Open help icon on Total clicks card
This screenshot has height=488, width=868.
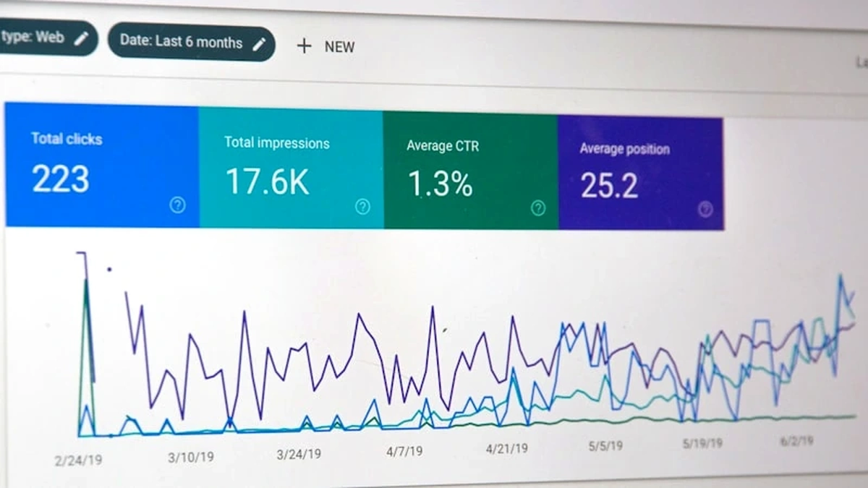177,205
